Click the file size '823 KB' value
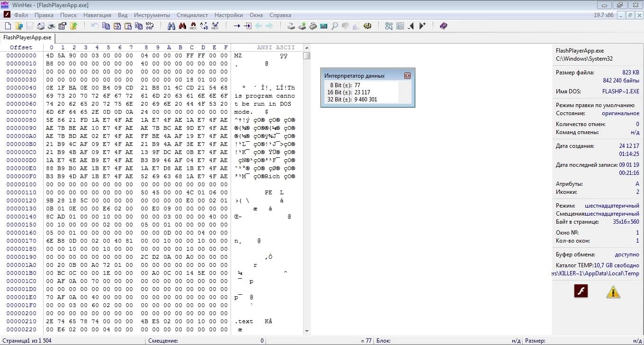644x345 pixels. 631,73
